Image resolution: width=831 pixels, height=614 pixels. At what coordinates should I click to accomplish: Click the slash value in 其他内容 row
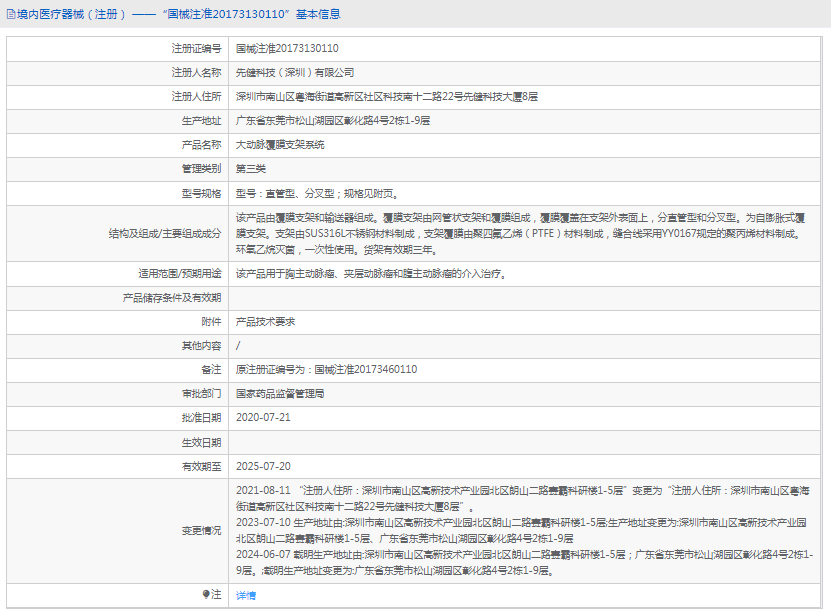238,345
